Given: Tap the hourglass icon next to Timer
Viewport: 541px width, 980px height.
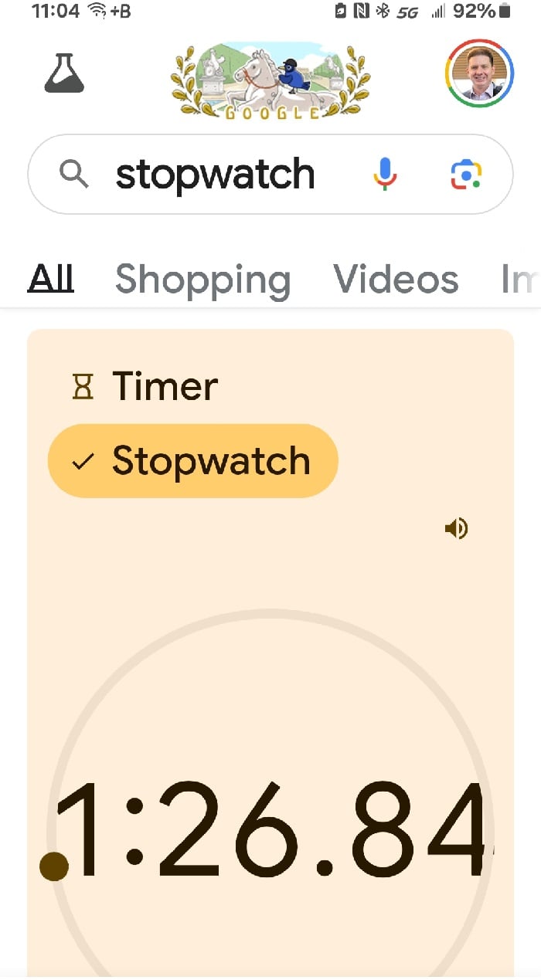Looking at the screenshot, I should [81, 385].
